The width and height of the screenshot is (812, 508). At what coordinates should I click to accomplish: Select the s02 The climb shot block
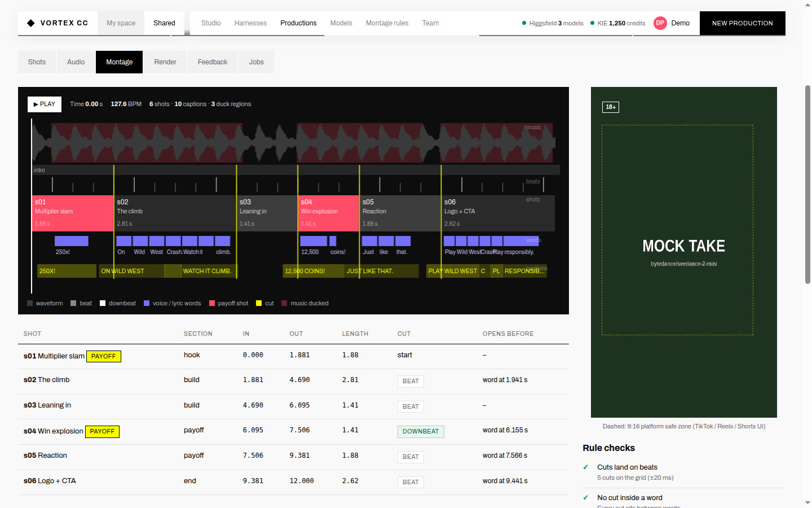coord(175,213)
